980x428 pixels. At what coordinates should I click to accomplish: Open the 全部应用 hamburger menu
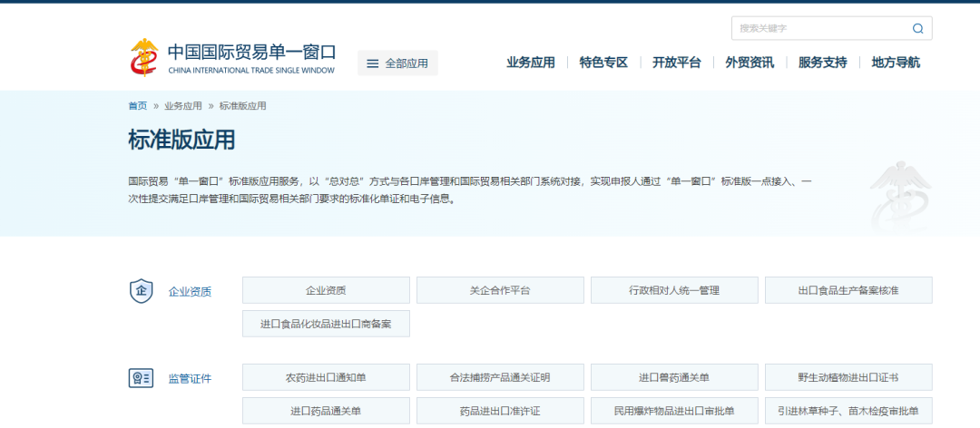click(x=397, y=63)
